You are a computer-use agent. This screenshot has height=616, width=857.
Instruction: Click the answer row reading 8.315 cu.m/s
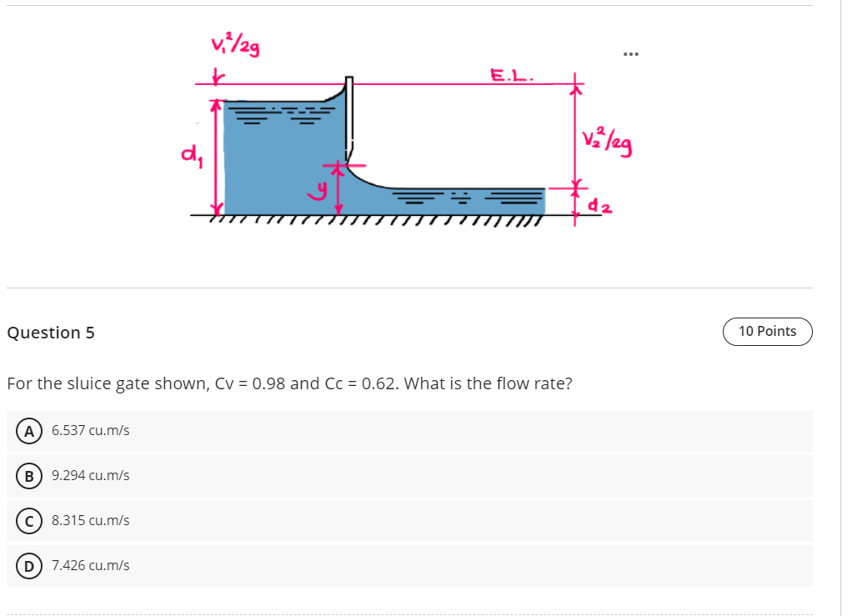(x=90, y=520)
